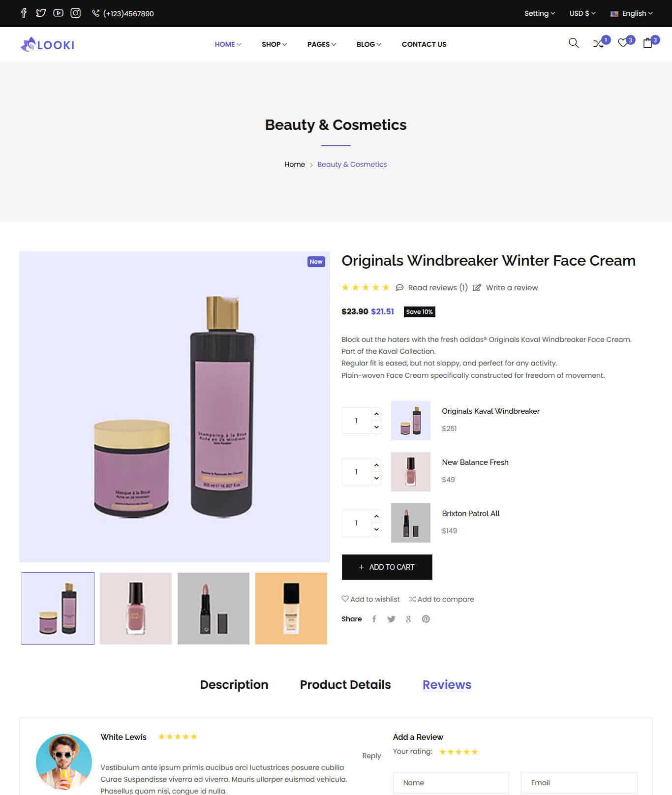Click the search magnifier icon

(x=574, y=43)
